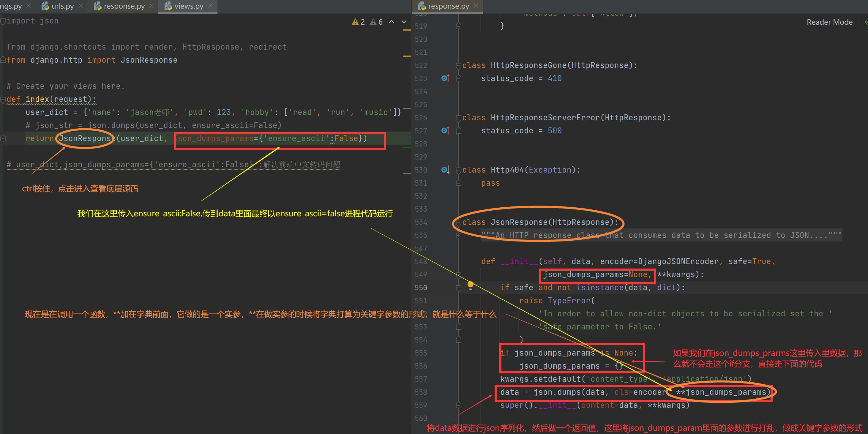This screenshot has height=434, width=868.
Task: Click the Python icon on right-pane response.py tab
Action: pyautogui.click(x=422, y=6)
